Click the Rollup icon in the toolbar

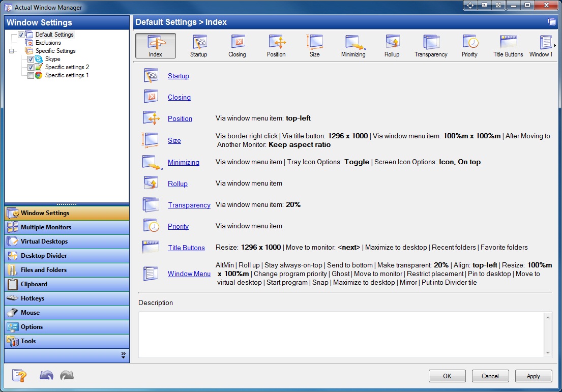click(x=392, y=45)
